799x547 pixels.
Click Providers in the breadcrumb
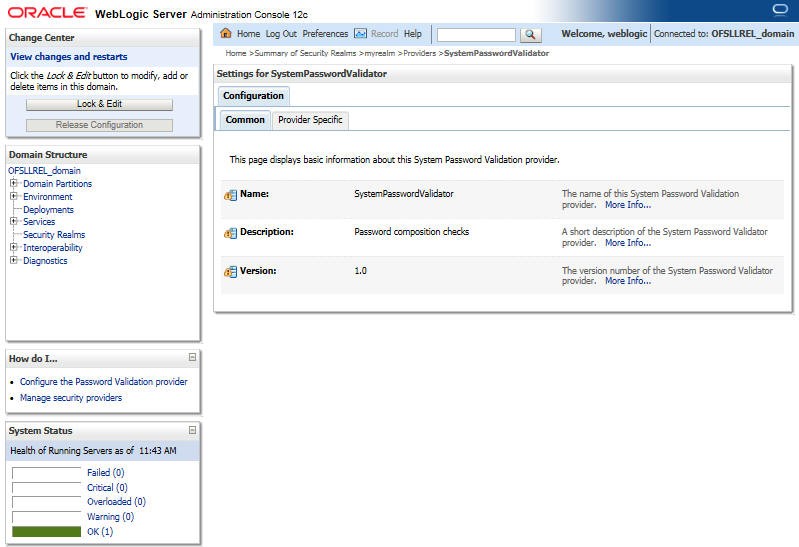pos(419,53)
